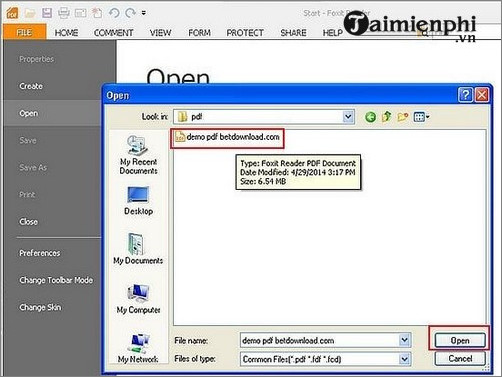Image resolution: width=502 pixels, height=377 pixels.
Task: Select Desktop in places bar
Action: (x=138, y=201)
